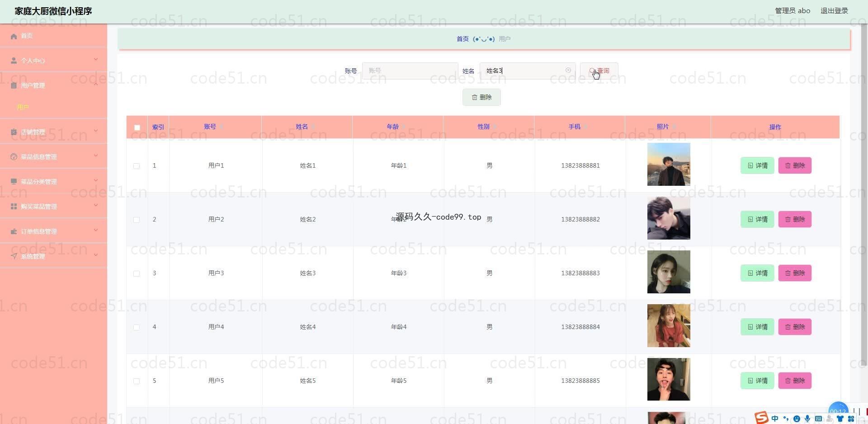Open the 系统管理 sidebar menu
Viewport: 868px width, 424px height.
coord(53,256)
